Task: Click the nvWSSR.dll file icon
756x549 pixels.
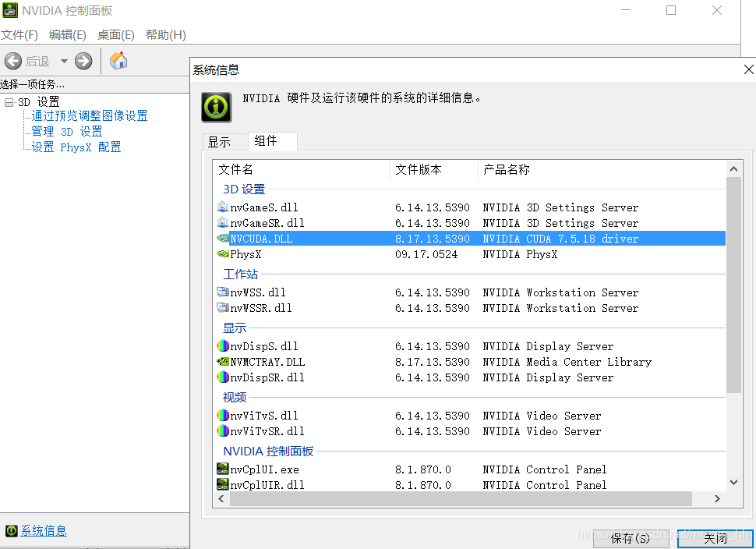Action: (x=223, y=308)
